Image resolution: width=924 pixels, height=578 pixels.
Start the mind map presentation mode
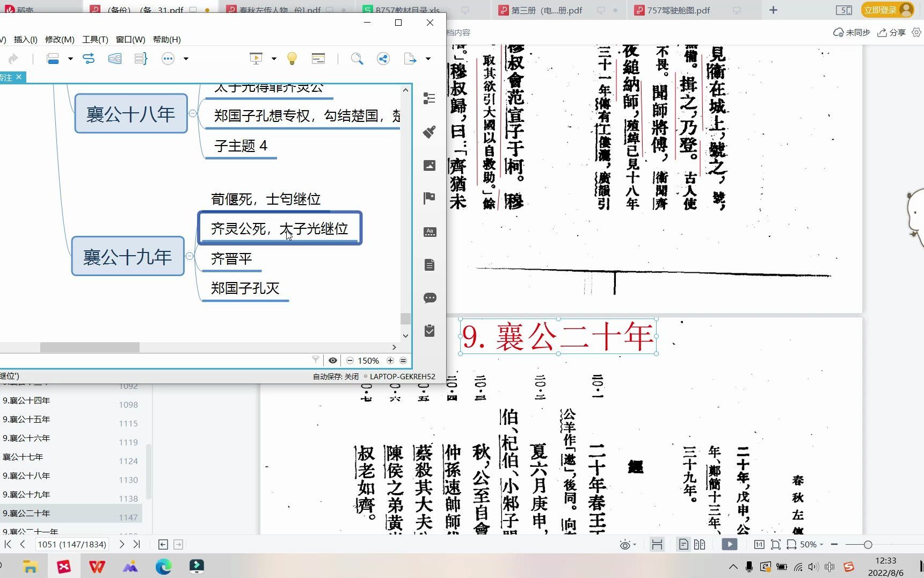pyautogui.click(x=256, y=59)
